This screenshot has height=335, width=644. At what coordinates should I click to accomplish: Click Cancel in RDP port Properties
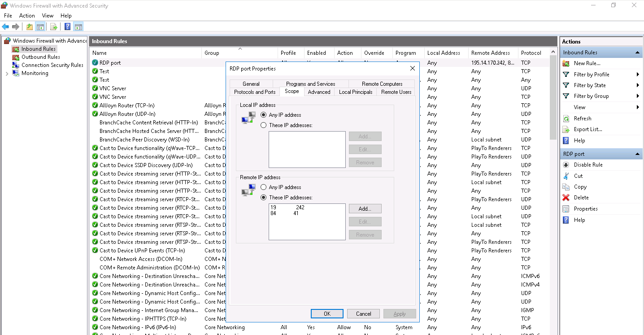coord(363,314)
